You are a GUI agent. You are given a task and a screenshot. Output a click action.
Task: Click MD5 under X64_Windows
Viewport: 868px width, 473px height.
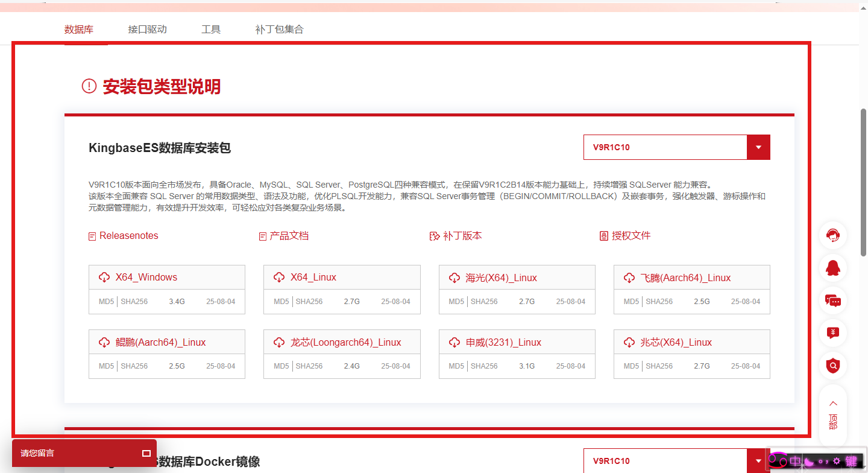point(106,301)
